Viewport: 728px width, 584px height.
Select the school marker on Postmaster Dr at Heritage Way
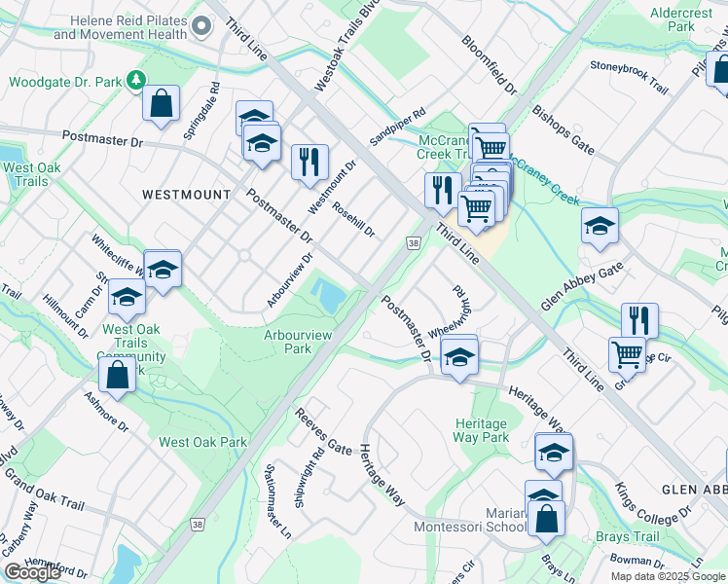[x=459, y=358]
